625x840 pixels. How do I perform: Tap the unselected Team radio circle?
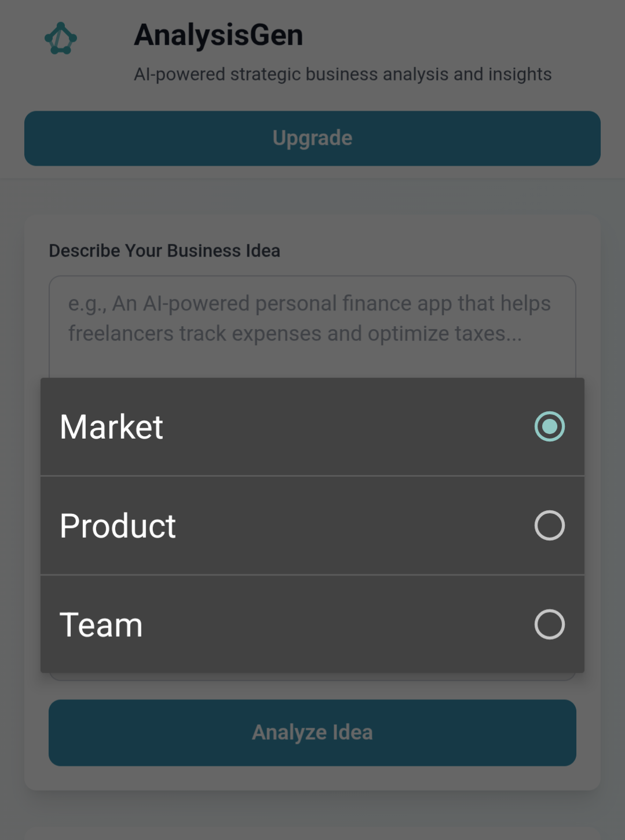[549, 624]
